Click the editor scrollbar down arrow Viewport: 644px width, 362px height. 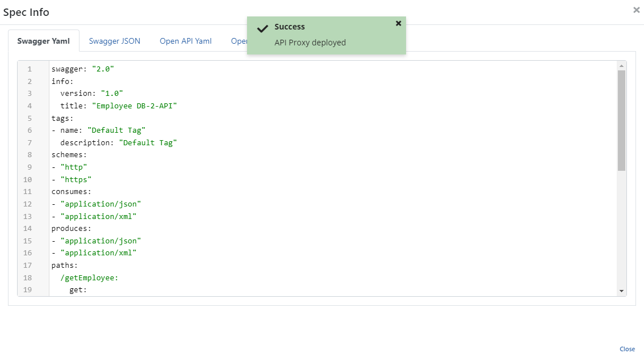(x=622, y=291)
